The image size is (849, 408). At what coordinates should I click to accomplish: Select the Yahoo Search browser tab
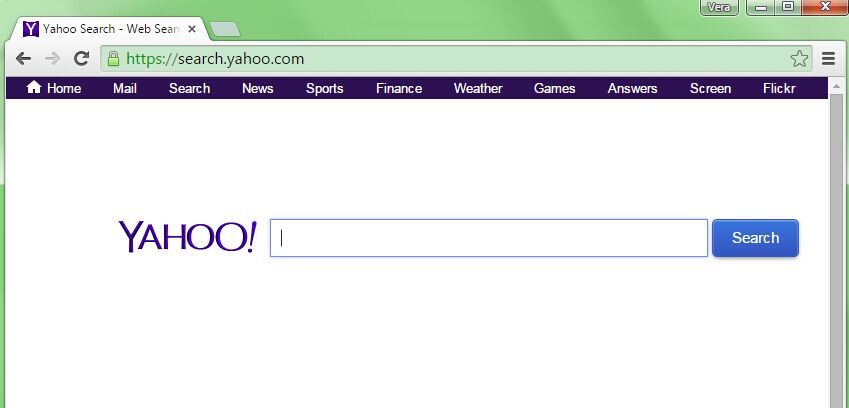pyautogui.click(x=108, y=29)
